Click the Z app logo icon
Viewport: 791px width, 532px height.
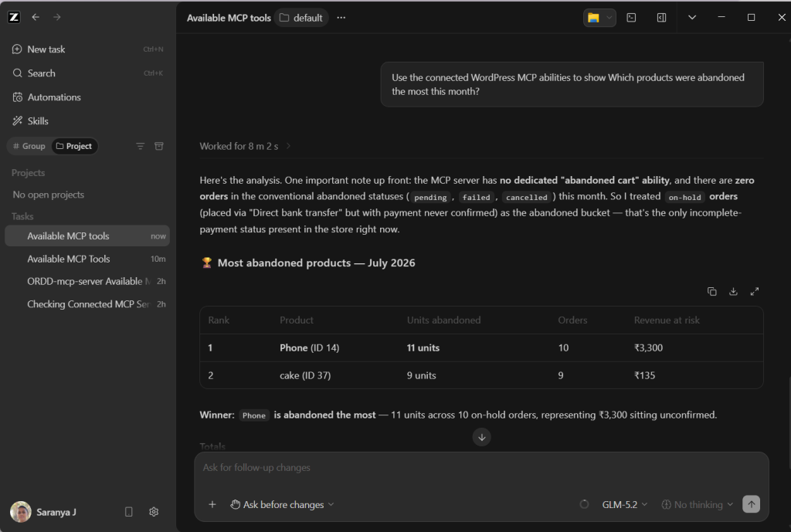pos(14,17)
